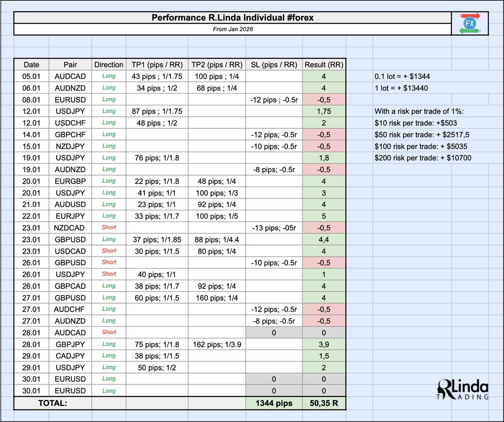Select the result cell showing 5
This screenshot has width=504, height=422.
[324, 216]
